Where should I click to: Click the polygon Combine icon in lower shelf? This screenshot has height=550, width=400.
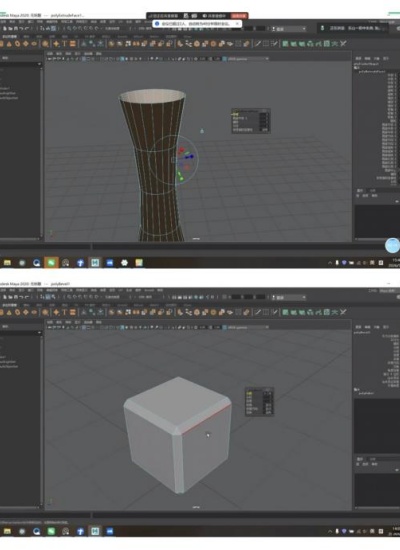(111, 312)
